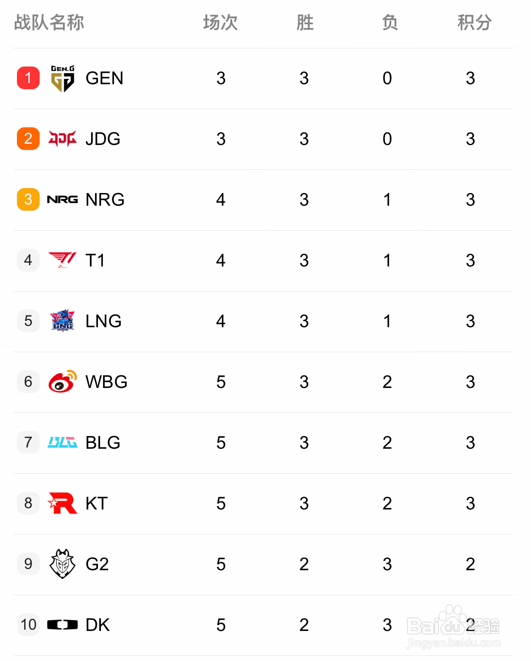This screenshot has width=531, height=661.
Task: Click the LNG team logo
Action: pos(62,320)
